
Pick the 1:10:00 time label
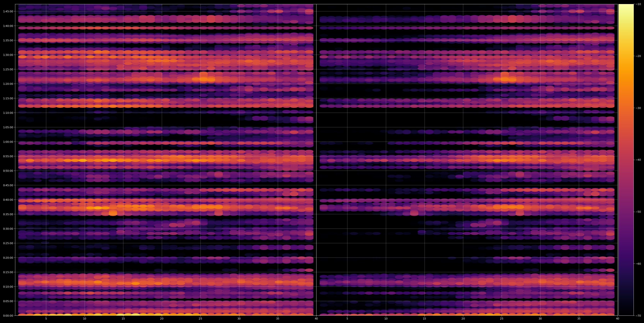tap(8, 113)
